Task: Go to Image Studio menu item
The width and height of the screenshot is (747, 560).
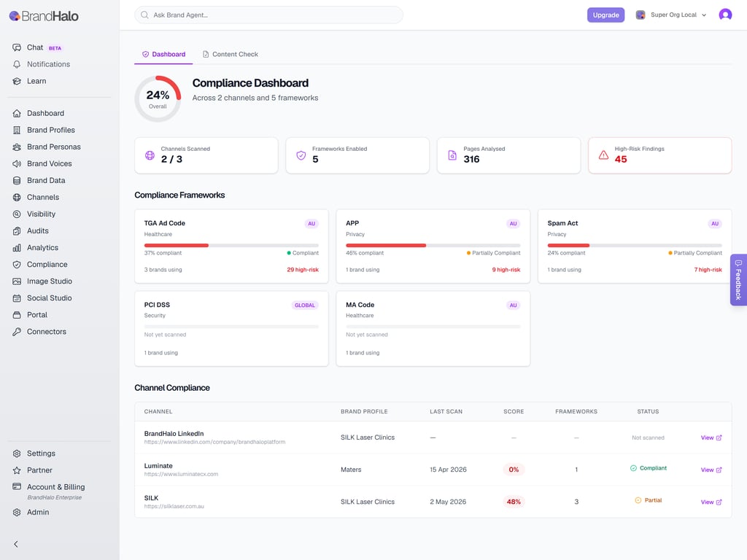Action: click(50, 281)
